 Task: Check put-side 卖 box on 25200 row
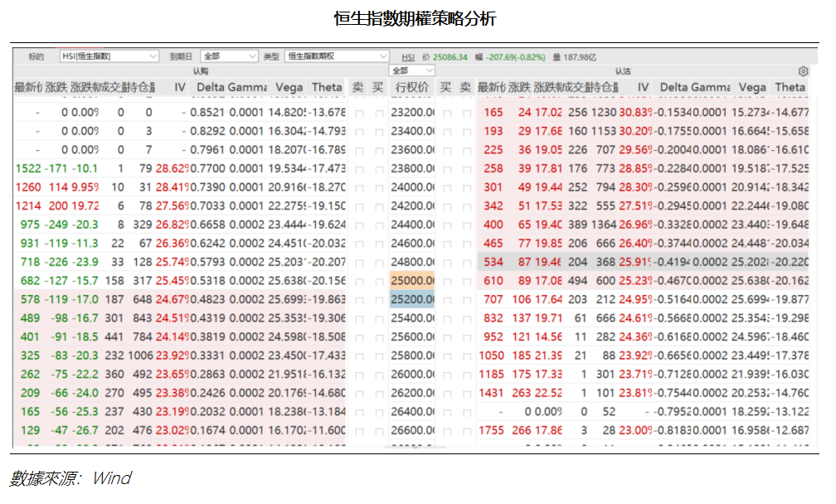coord(467,300)
